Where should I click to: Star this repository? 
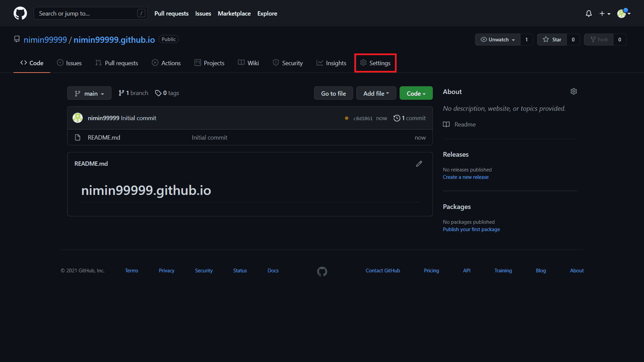[x=552, y=40]
